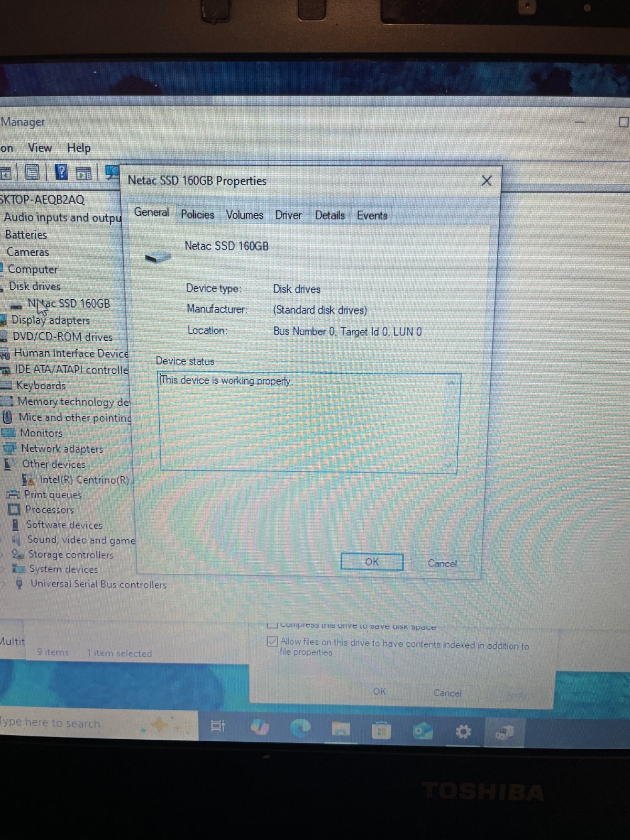Click the Device status text box

(x=309, y=423)
